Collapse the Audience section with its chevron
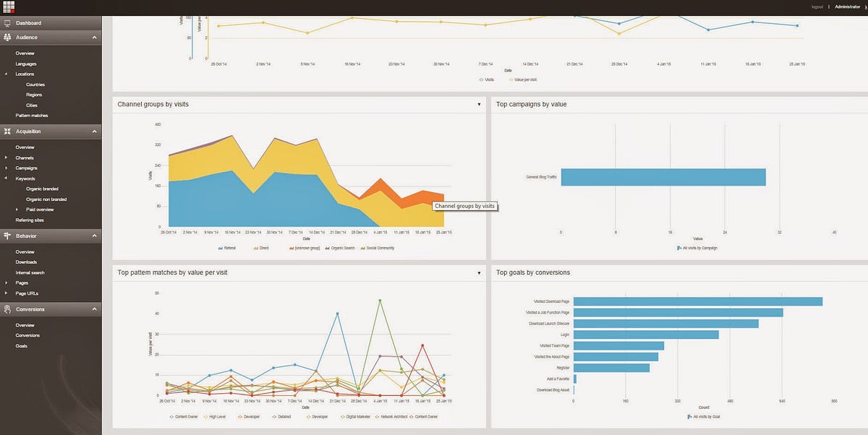Image resolution: width=868 pixels, height=435 pixels. click(94, 37)
